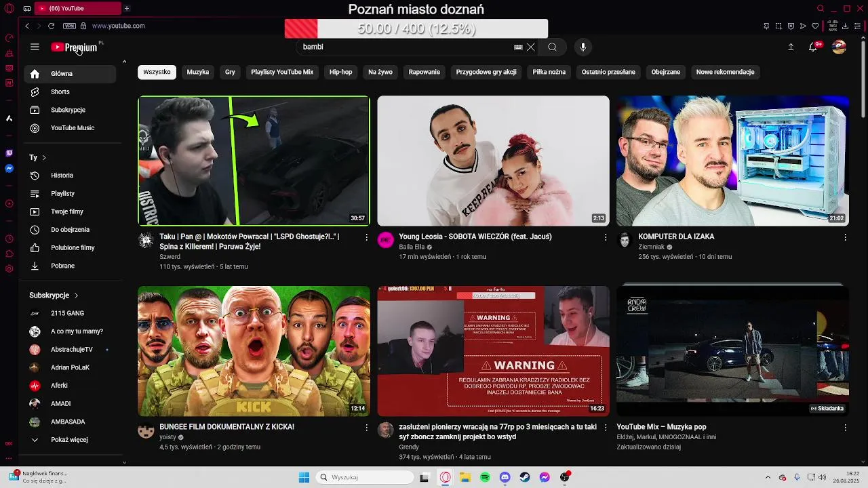This screenshot has width=868, height=488.
Task: Open the browser snapshot tool icon
Action: tap(778, 26)
